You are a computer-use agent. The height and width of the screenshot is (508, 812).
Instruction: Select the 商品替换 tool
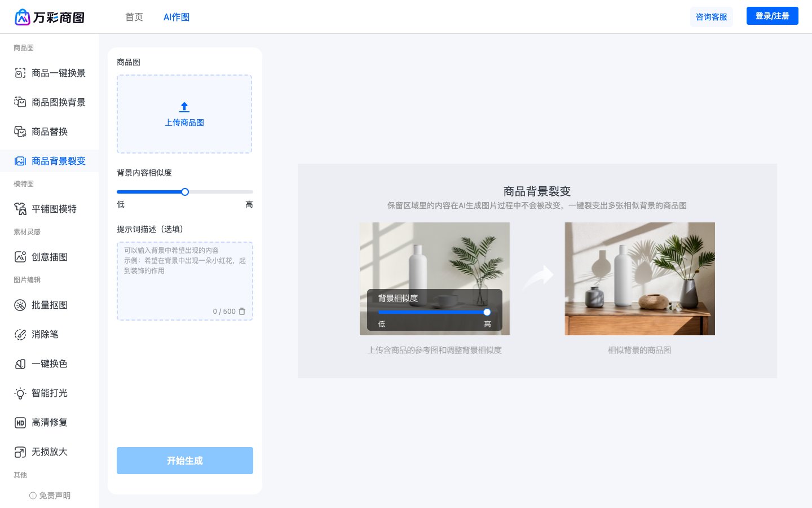coord(50,132)
